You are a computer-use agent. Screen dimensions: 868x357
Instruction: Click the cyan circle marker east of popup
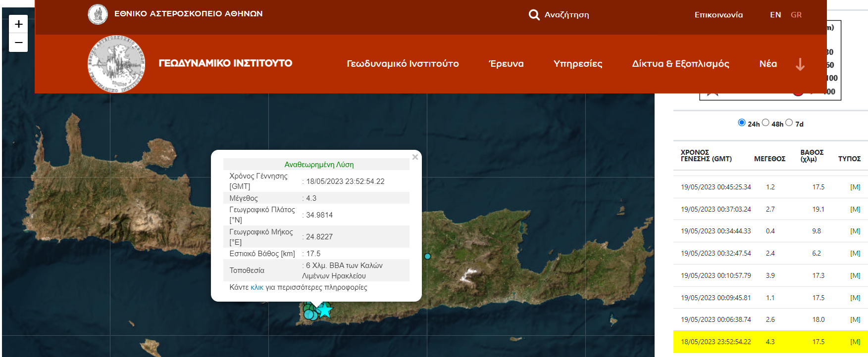[x=427, y=256]
